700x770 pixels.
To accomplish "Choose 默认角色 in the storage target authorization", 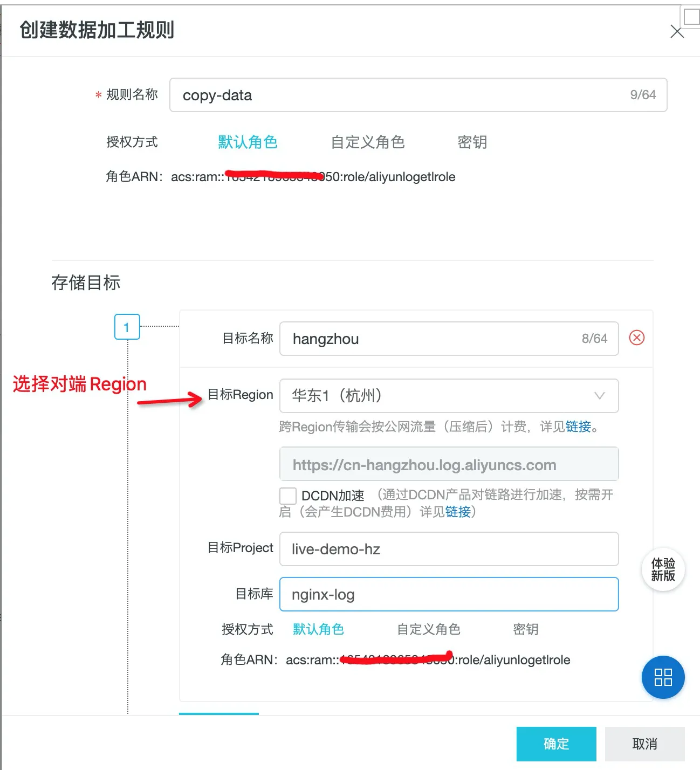I will pos(318,629).
